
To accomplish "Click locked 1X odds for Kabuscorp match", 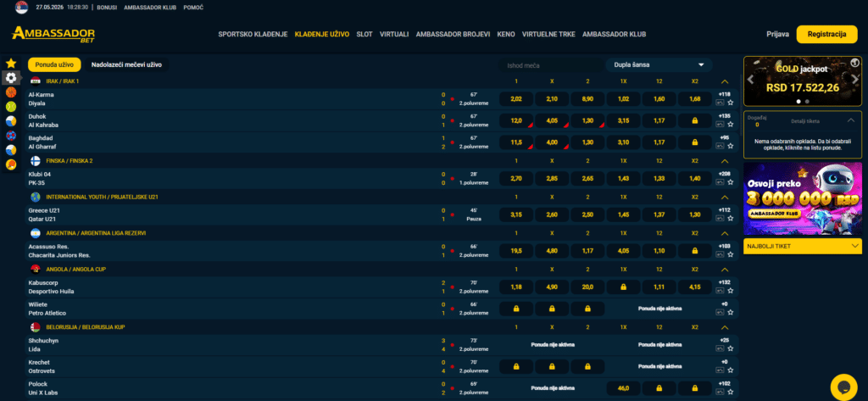I will tap(623, 287).
